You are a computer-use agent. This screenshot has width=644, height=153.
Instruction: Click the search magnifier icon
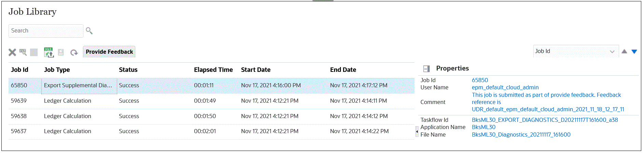tap(89, 31)
